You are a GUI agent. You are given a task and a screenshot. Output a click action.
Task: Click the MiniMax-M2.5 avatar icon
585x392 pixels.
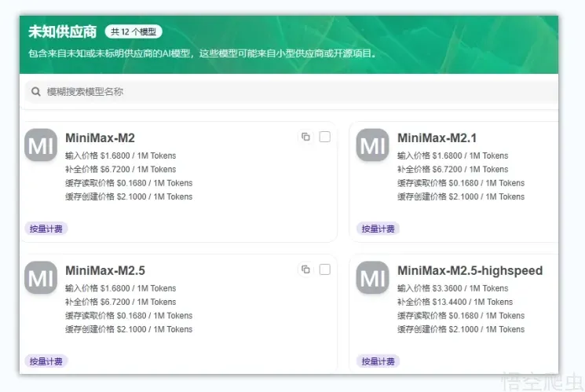41,277
